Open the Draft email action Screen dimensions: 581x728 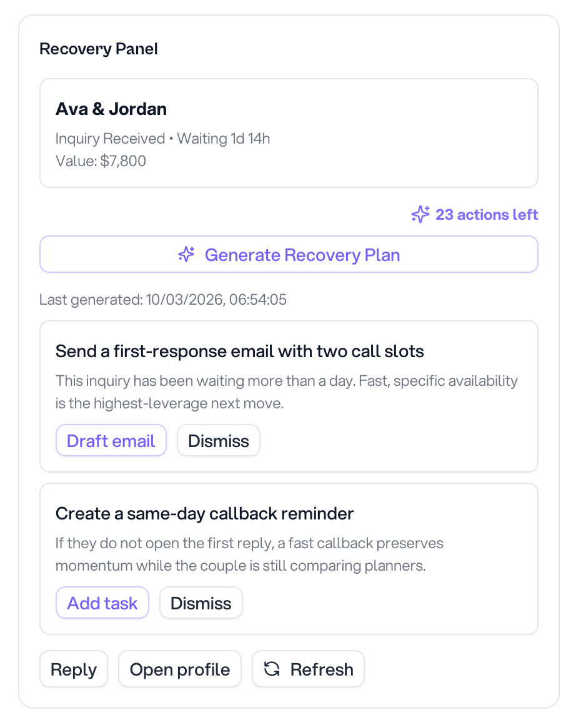pos(111,440)
